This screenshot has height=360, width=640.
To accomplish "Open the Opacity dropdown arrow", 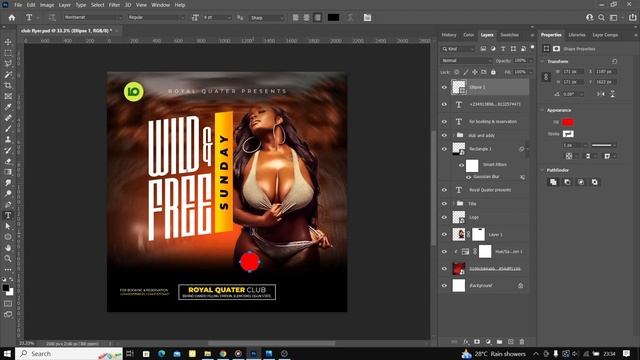I will tap(531, 60).
